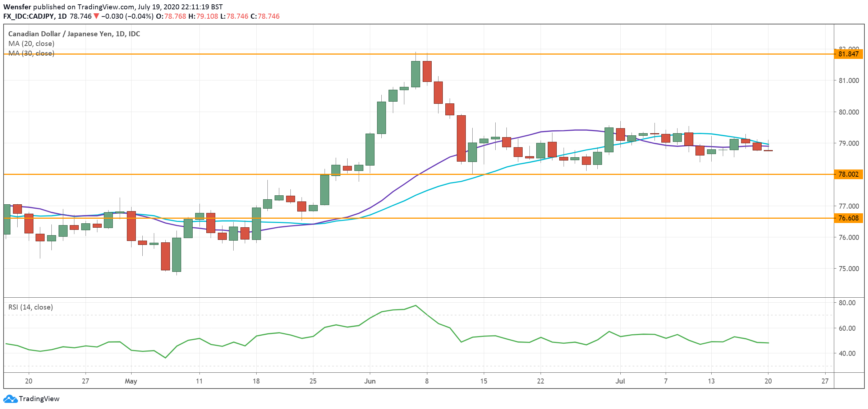
Task: Toggle visibility of the MA (20, close) indicator
Action: pyautogui.click(x=31, y=44)
